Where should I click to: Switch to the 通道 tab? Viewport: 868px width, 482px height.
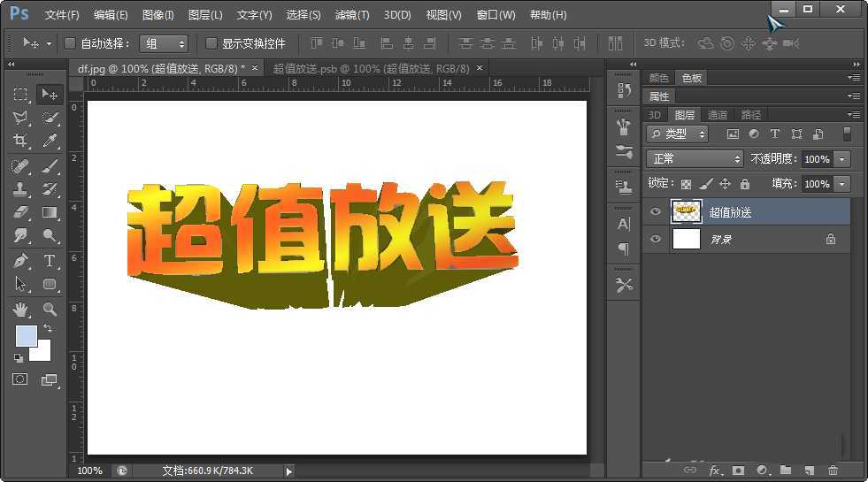(x=718, y=115)
